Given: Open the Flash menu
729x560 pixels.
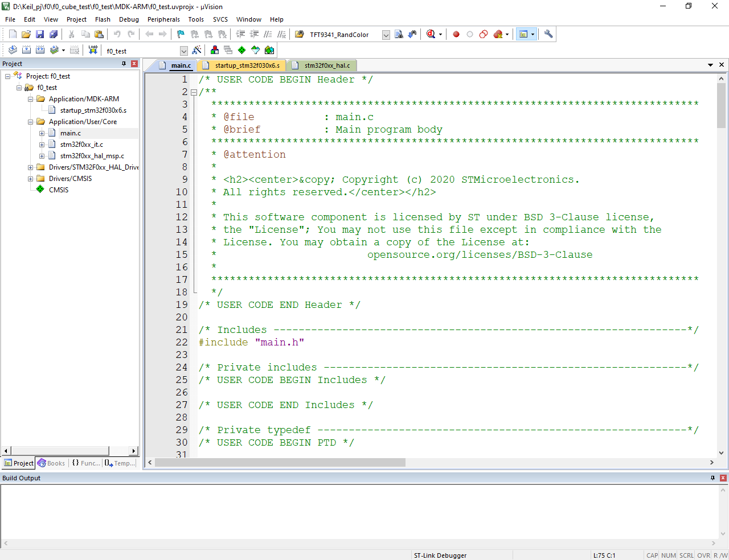Looking at the screenshot, I should point(103,19).
